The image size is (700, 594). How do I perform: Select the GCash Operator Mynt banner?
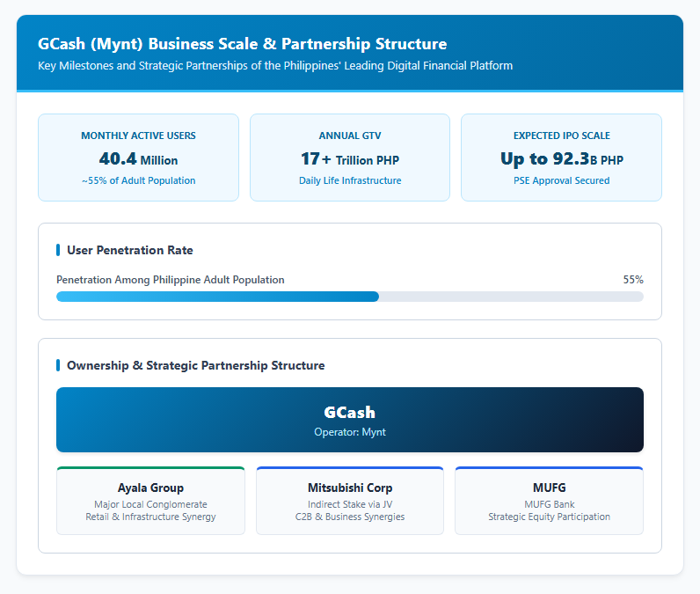349,420
